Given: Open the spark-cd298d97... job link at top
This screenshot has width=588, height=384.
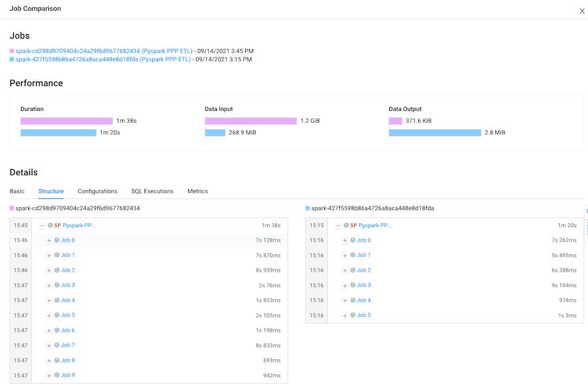Looking at the screenshot, I should coord(103,51).
